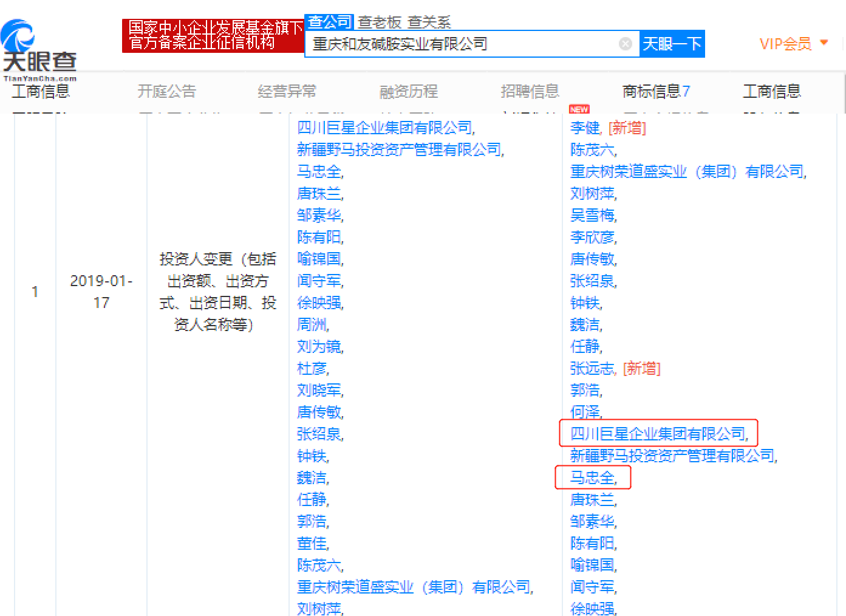
Task: Select the 投资人变更 change item cell
Action: (x=217, y=292)
